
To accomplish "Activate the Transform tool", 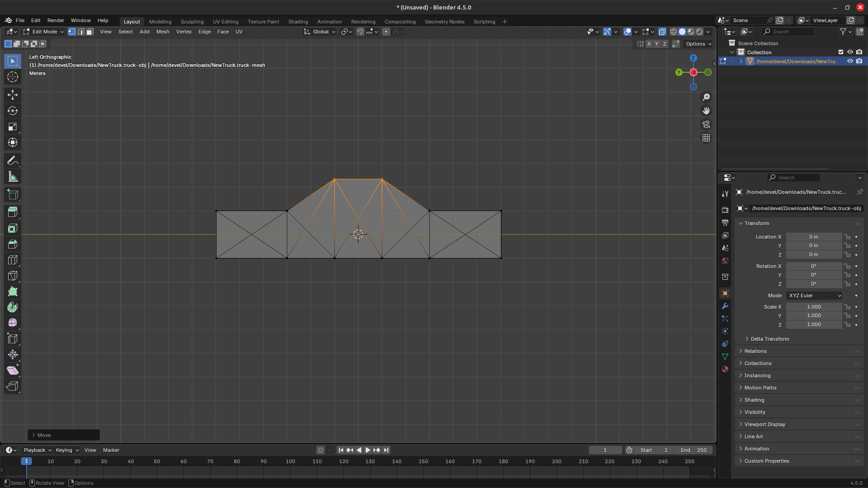I will point(13,143).
